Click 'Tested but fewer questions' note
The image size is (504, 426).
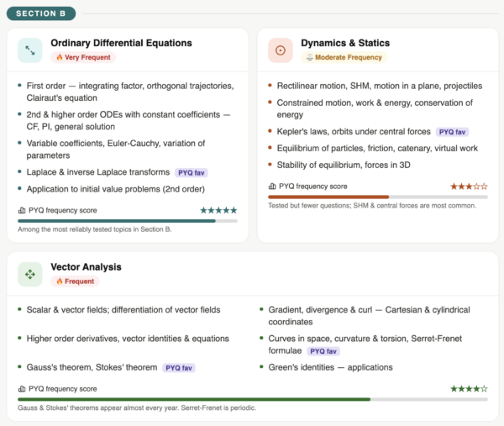[x=372, y=206]
